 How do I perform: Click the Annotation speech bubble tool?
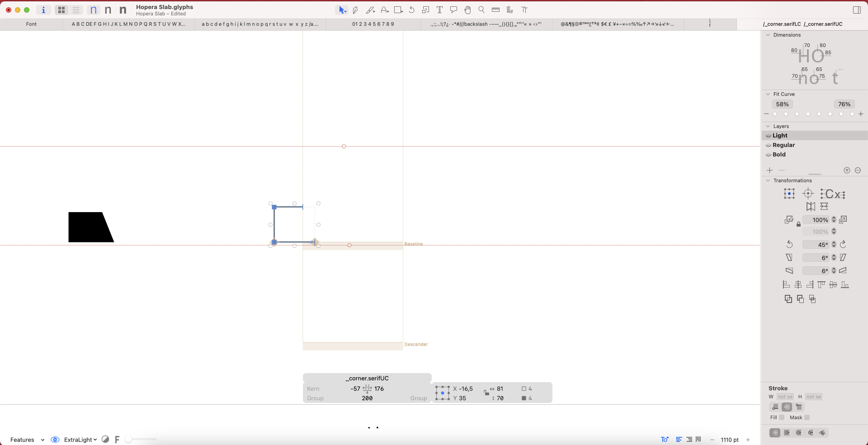(x=453, y=10)
